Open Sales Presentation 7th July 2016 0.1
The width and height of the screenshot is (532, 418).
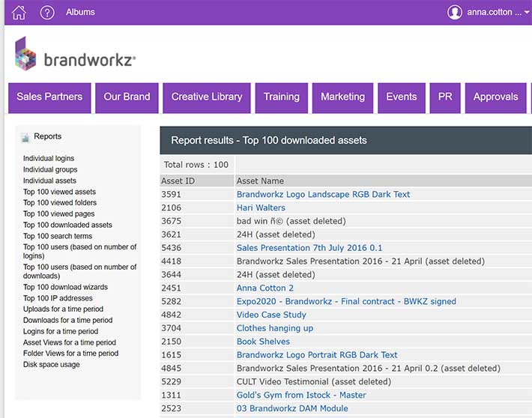pos(309,248)
